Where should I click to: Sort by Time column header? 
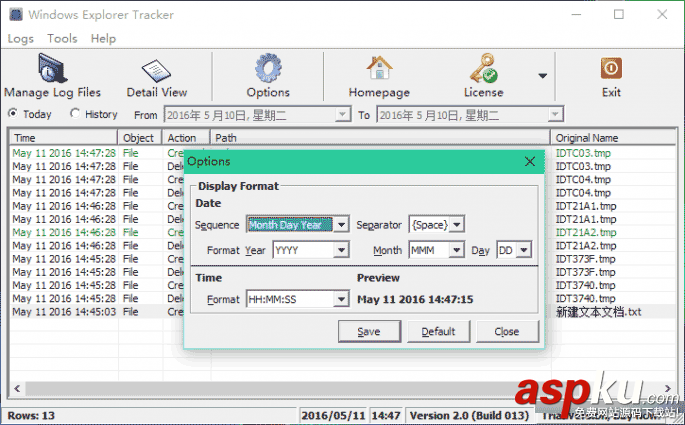64,138
